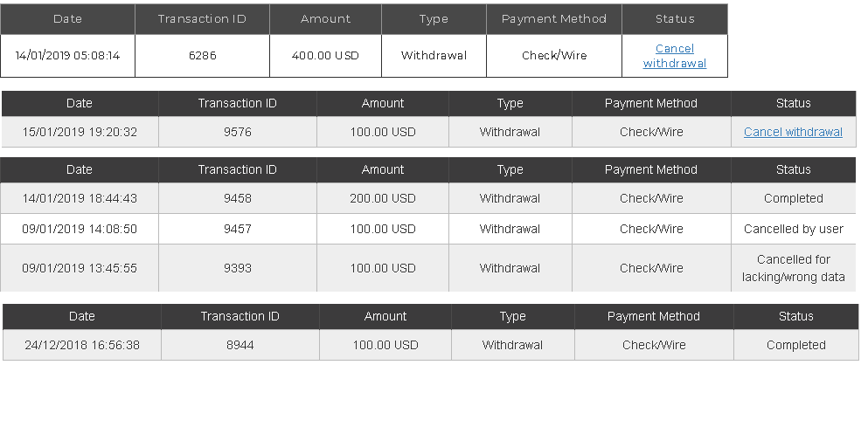Select the 200.00 USD amount cell
The height and width of the screenshot is (427, 868).
tap(383, 198)
